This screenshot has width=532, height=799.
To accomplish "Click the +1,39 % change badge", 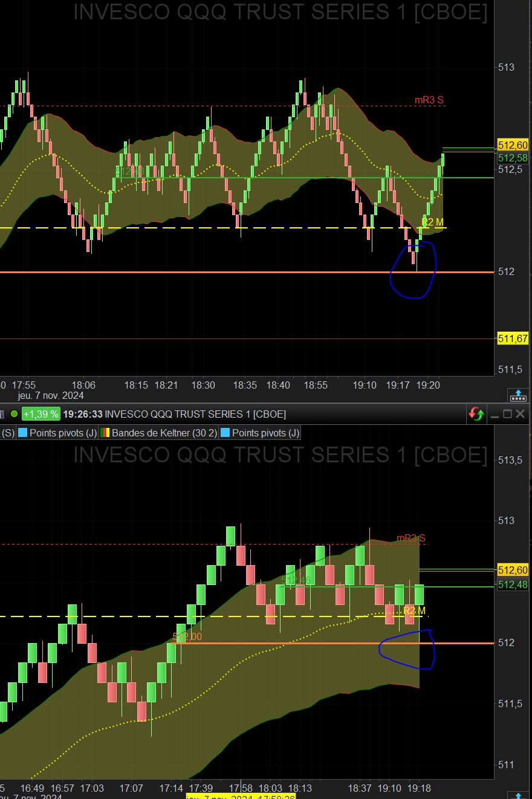I will pos(41,414).
